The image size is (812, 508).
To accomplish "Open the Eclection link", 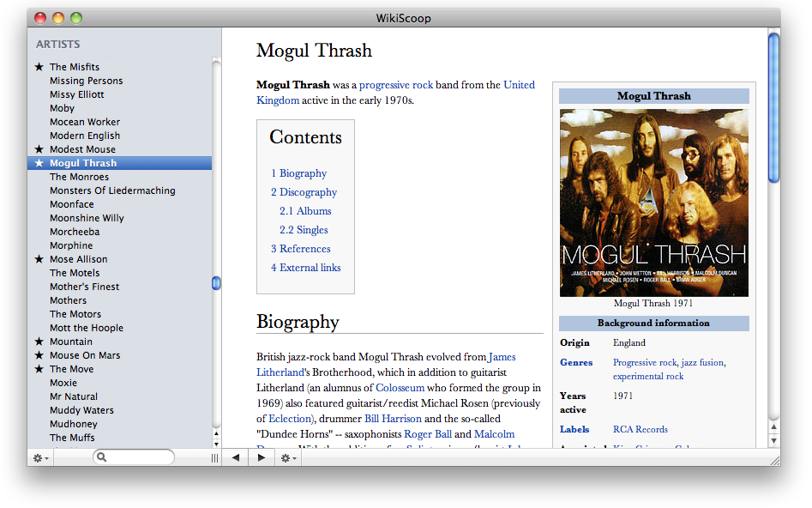I will 291,419.
